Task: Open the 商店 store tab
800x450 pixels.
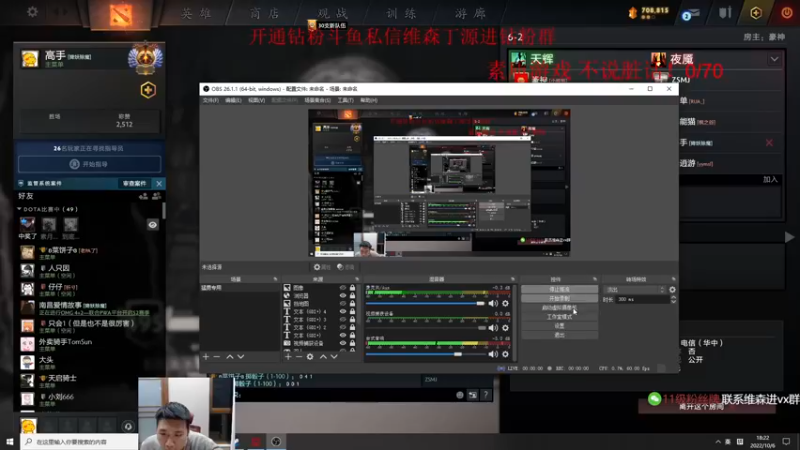Action: [x=265, y=13]
